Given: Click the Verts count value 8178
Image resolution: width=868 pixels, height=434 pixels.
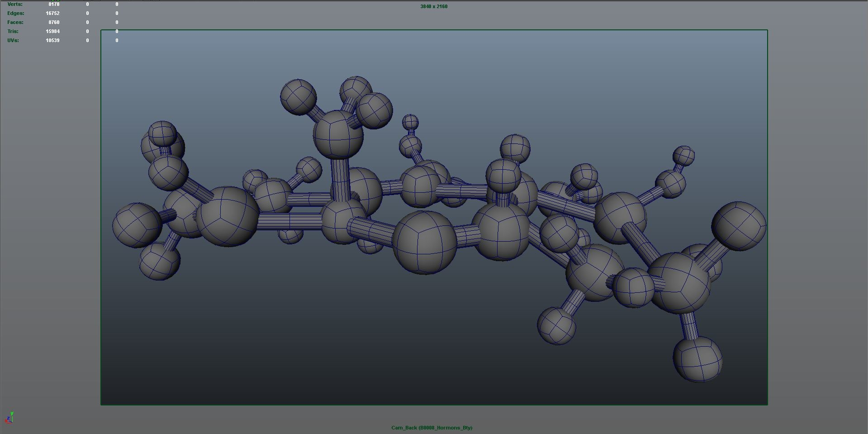Looking at the screenshot, I should 54,4.
